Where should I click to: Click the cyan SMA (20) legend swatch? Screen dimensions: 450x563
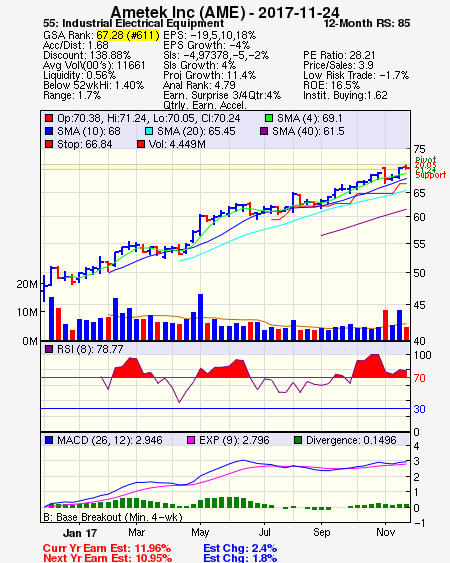(x=149, y=131)
